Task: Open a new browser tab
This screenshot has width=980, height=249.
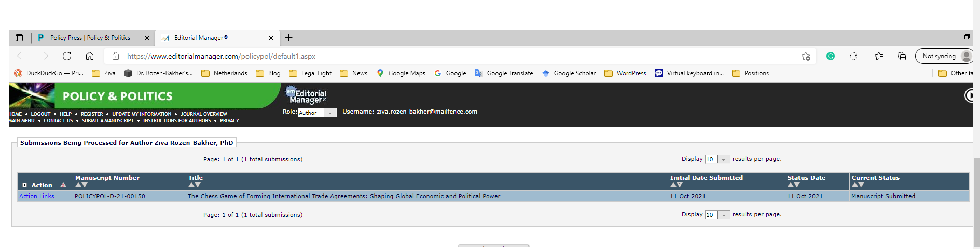Action: click(289, 38)
